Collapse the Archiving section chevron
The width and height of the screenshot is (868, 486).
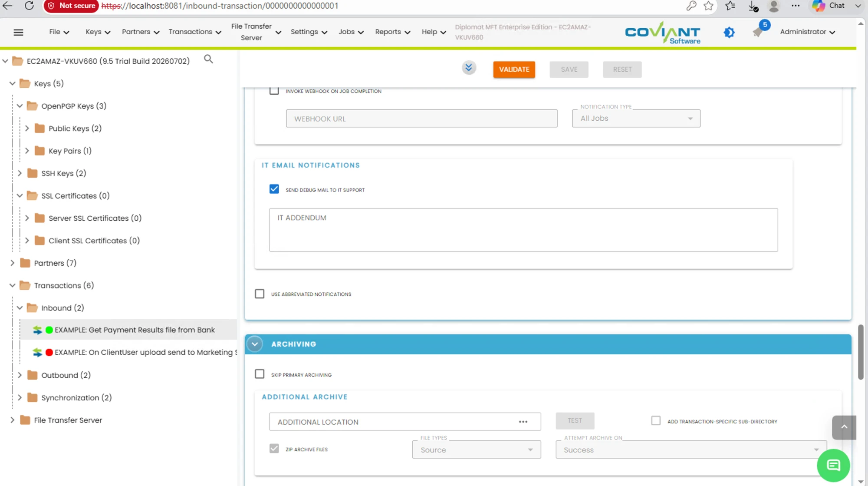255,344
